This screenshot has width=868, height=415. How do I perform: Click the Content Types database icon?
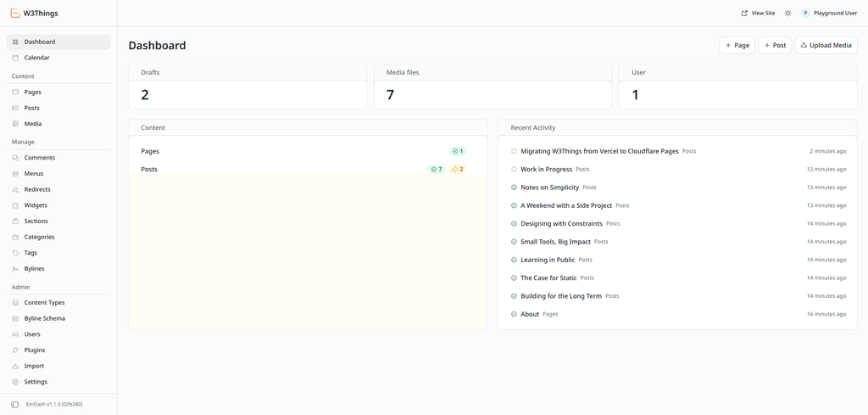(x=15, y=303)
